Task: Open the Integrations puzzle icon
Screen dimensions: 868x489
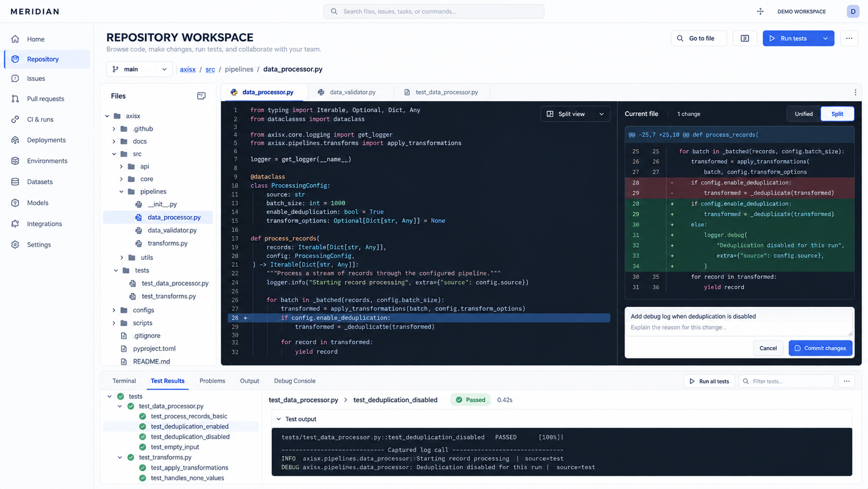Action: [x=15, y=224]
